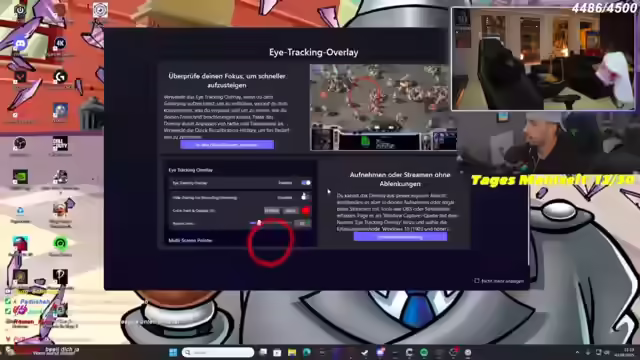Open the red overlay color swatch
The height and width of the screenshot is (360, 640).
[x=306, y=211]
